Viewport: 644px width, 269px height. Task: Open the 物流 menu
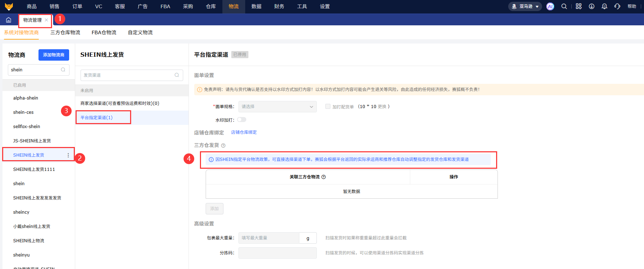234,6
